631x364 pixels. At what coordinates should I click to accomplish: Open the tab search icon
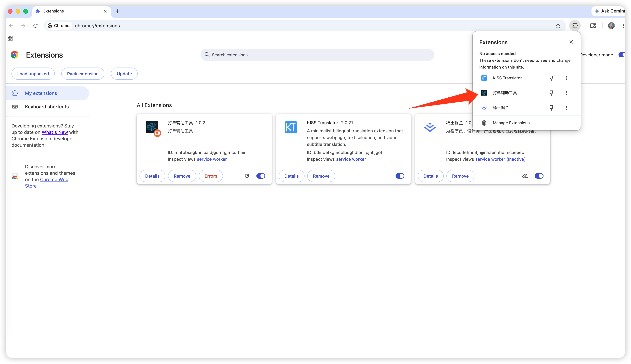(593, 25)
